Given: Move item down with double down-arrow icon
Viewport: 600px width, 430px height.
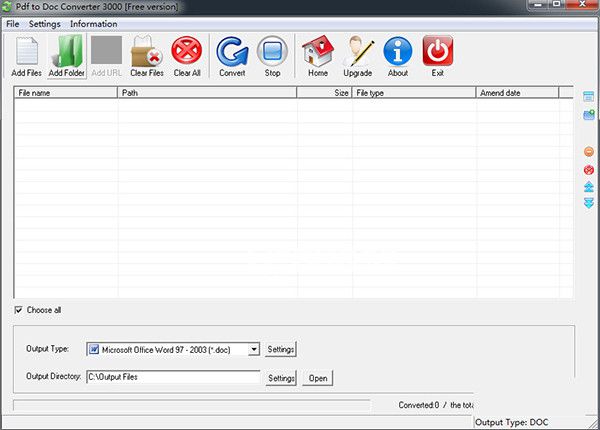Looking at the screenshot, I should (589, 203).
